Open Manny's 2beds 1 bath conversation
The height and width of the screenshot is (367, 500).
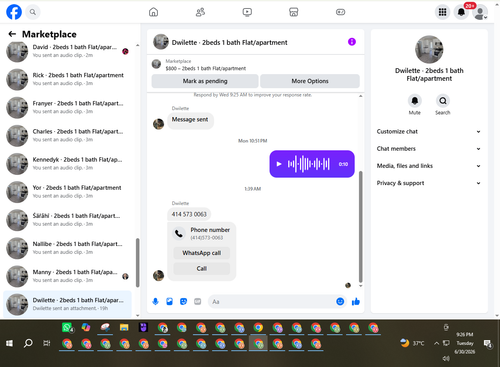(x=68, y=276)
